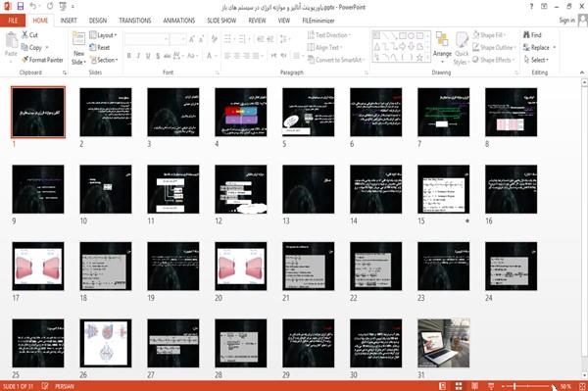The image size is (588, 391).
Task: Open the FILEminimizer tab
Action: tap(318, 21)
